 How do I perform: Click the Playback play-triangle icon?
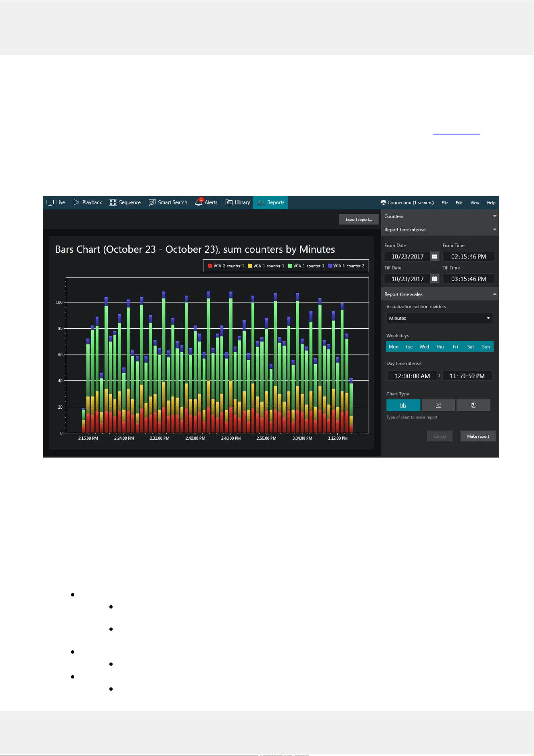[x=76, y=202]
